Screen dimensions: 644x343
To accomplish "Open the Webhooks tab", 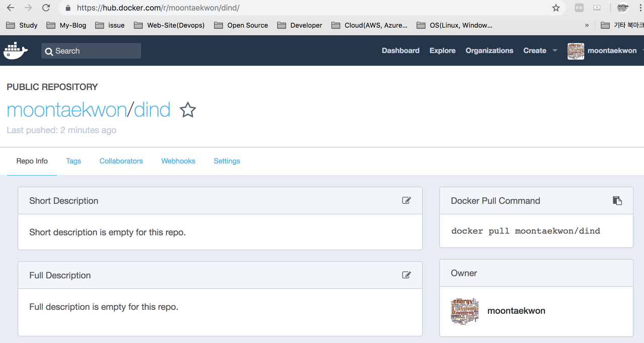I will tap(178, 161).
